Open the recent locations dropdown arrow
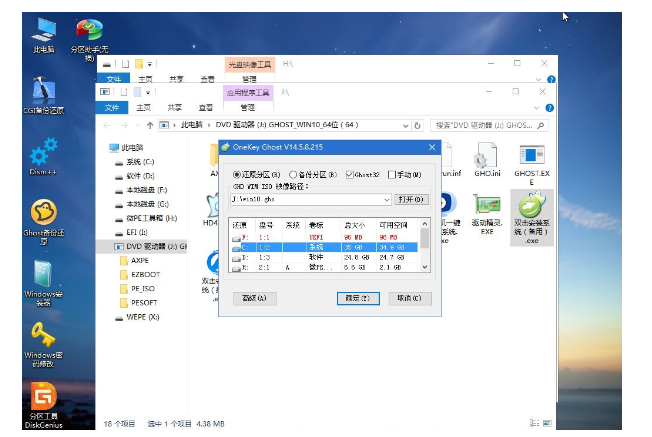This screenshot has width=652, height=437. 138,125
